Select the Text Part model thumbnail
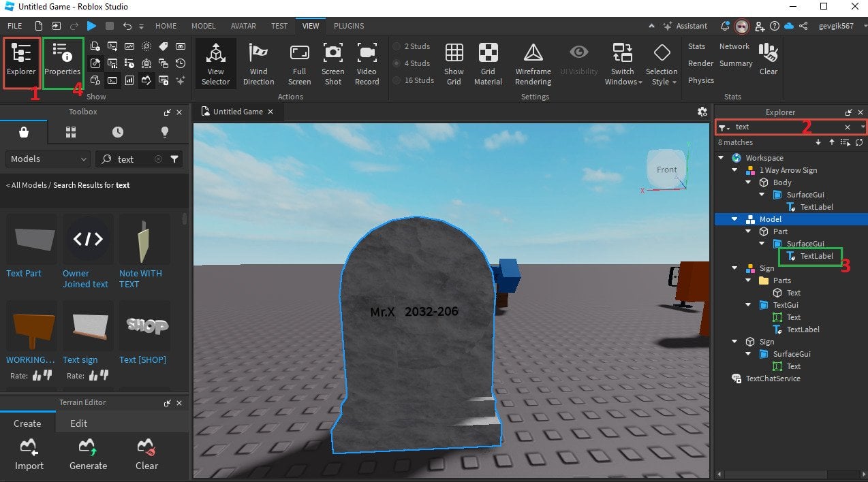This screenshot has height=482, width=868. [x=31, y=239]
